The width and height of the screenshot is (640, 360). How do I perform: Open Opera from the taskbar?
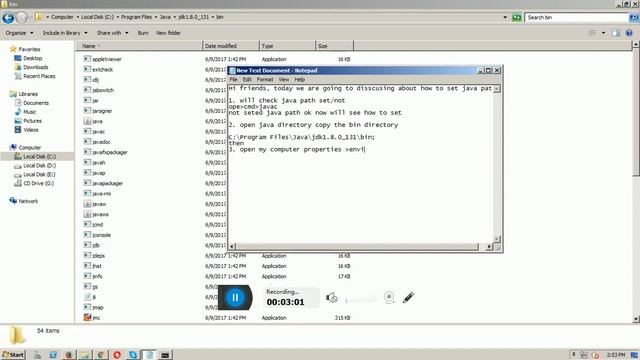[117, 355]
